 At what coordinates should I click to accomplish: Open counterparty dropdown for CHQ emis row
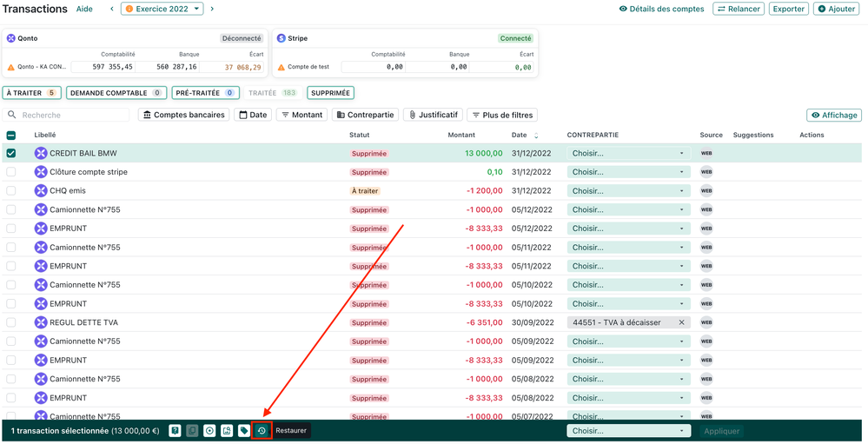click(628, 191)
